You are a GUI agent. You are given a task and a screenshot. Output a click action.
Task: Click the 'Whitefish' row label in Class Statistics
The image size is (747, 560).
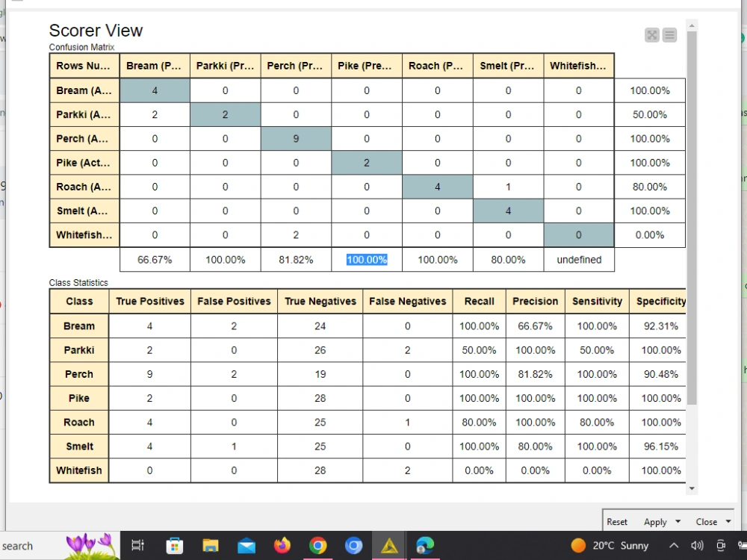coord(79,470)
